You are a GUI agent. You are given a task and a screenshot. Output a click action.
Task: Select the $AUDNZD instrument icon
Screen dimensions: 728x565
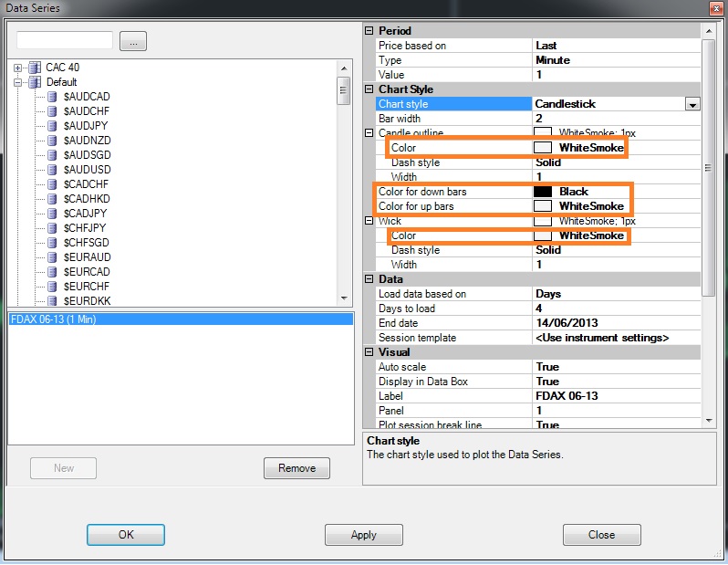coord(53,141)
